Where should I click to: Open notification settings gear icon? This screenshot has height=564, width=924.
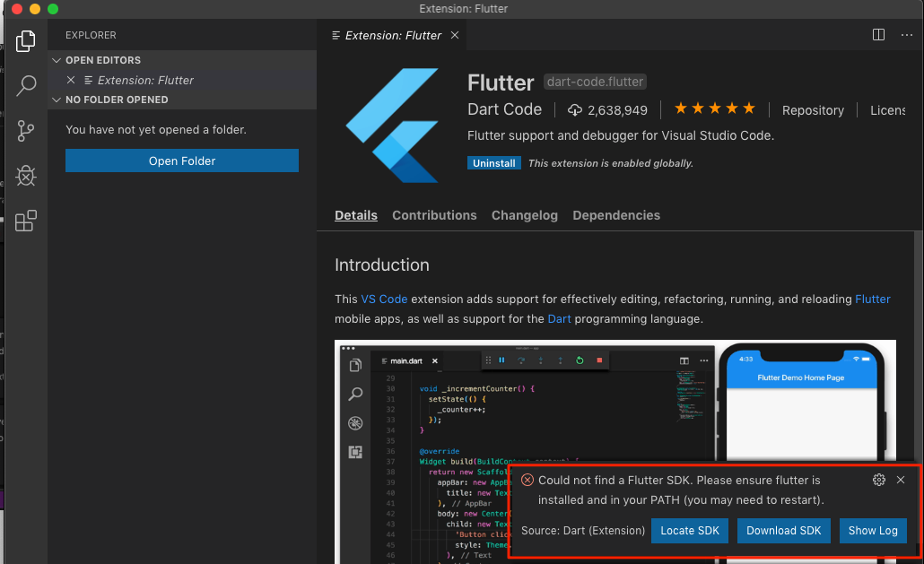click(878, 480)
